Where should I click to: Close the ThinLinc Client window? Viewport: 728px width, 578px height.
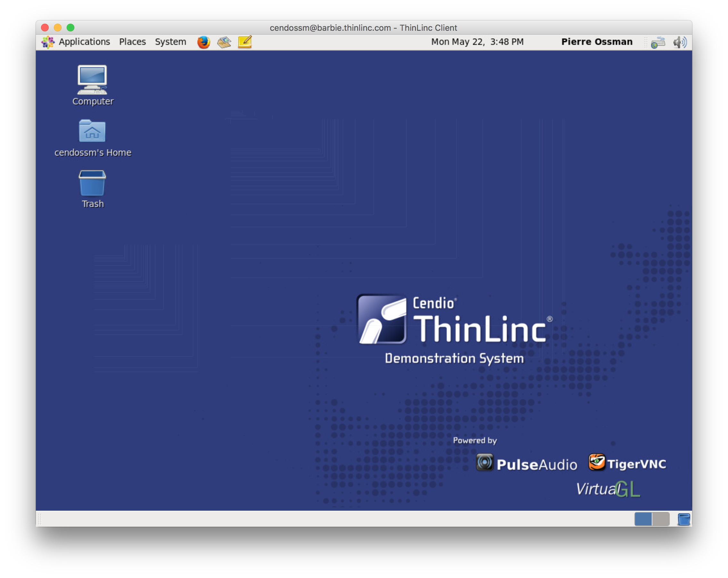pyautogui.click(x=45, y=28)
